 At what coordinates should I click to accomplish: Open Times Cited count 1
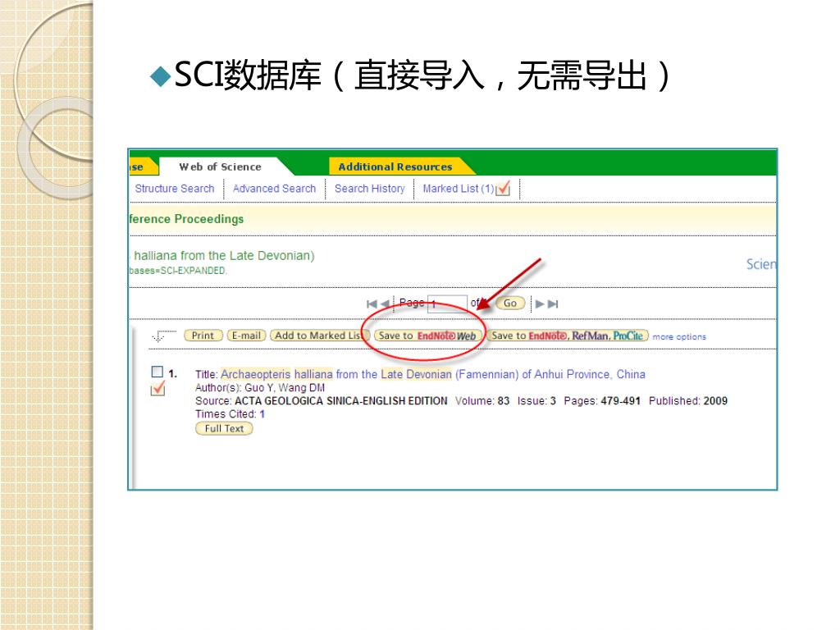[262, 414]
